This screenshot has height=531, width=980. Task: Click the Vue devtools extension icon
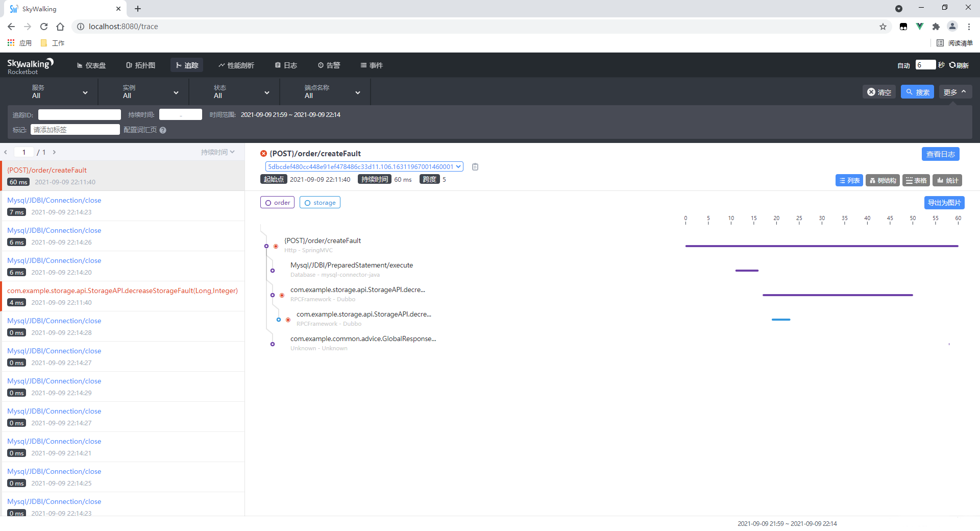point(920,27)
